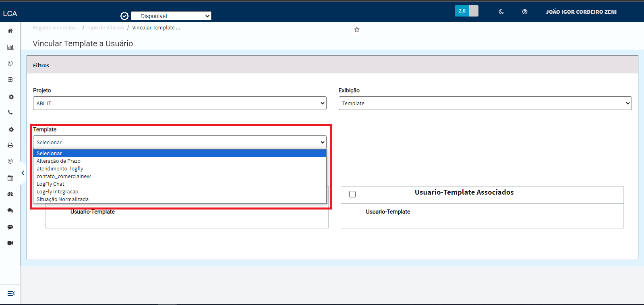Open the home icon in the sidebar
The width and height of the screenshot is (644, 305).
(10, 31)
